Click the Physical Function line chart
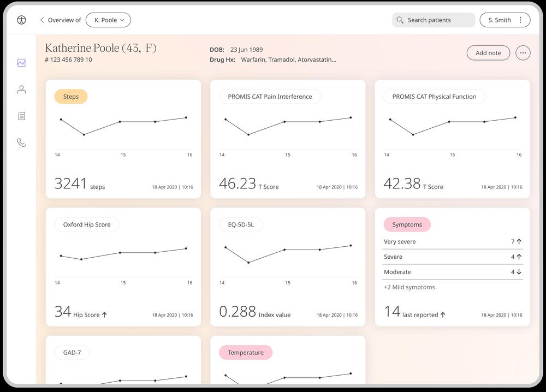 [x=453, y=126]
